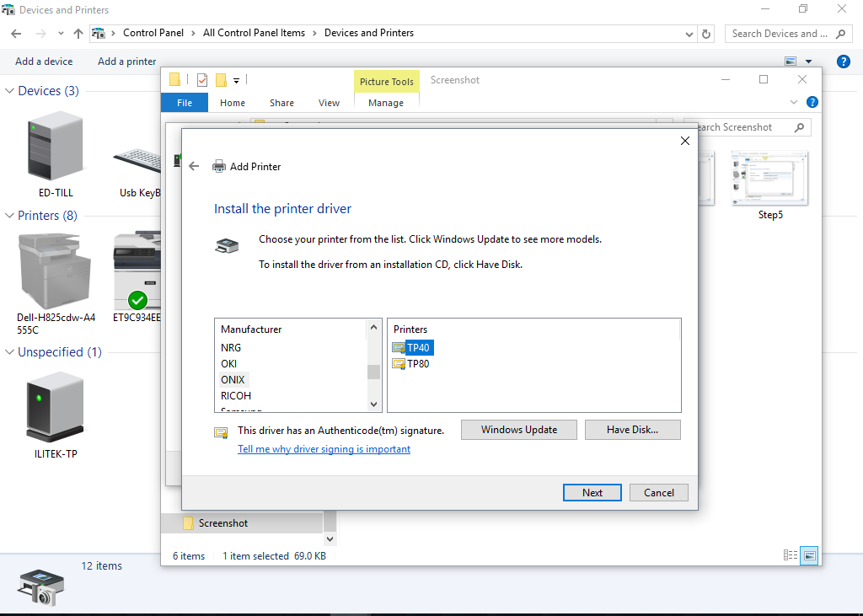This screenshot has width=863, height=616.
Task: Open the Share ribbon tab
Action: click(281, 103)
